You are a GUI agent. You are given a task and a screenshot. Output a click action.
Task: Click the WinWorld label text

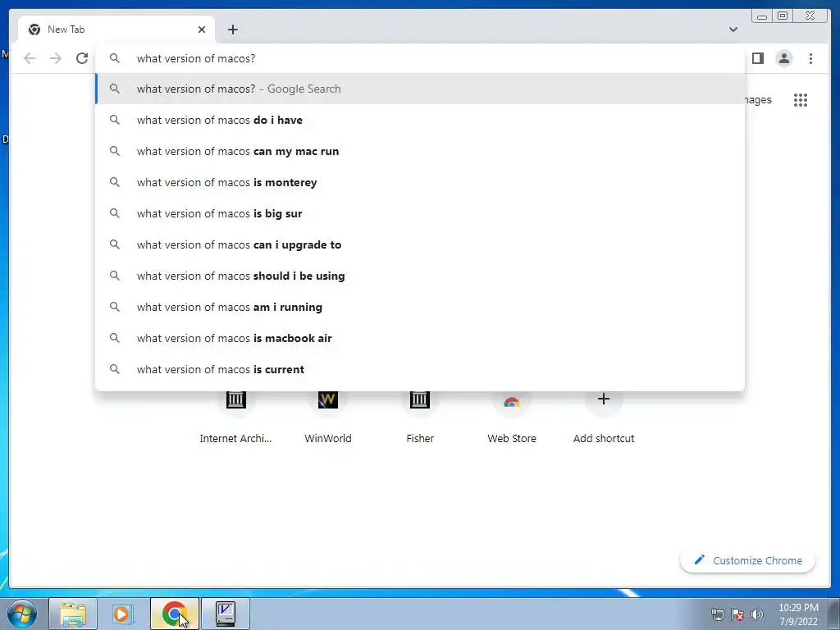(x=328, y=438)
